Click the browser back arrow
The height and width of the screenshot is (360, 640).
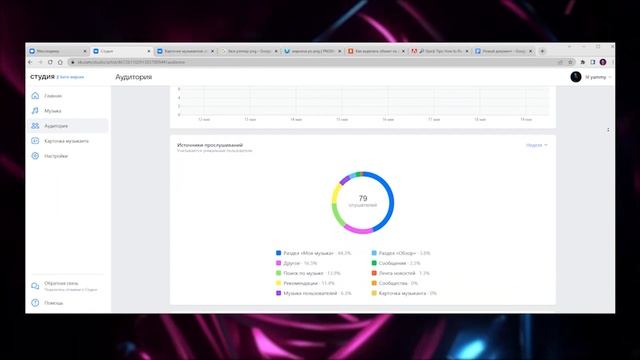(x=30, y=62)
